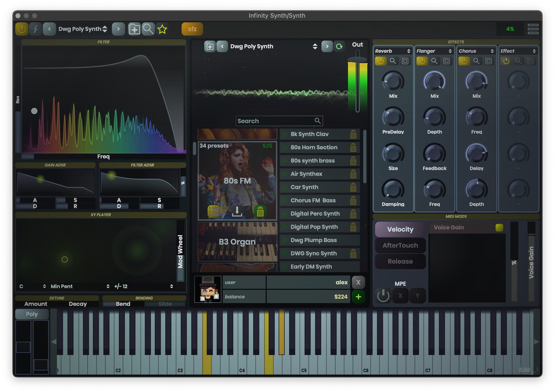Open the hamburger menu at the top right
The height and width of the screenshot is (392, 555).
(x=533, y=29)
